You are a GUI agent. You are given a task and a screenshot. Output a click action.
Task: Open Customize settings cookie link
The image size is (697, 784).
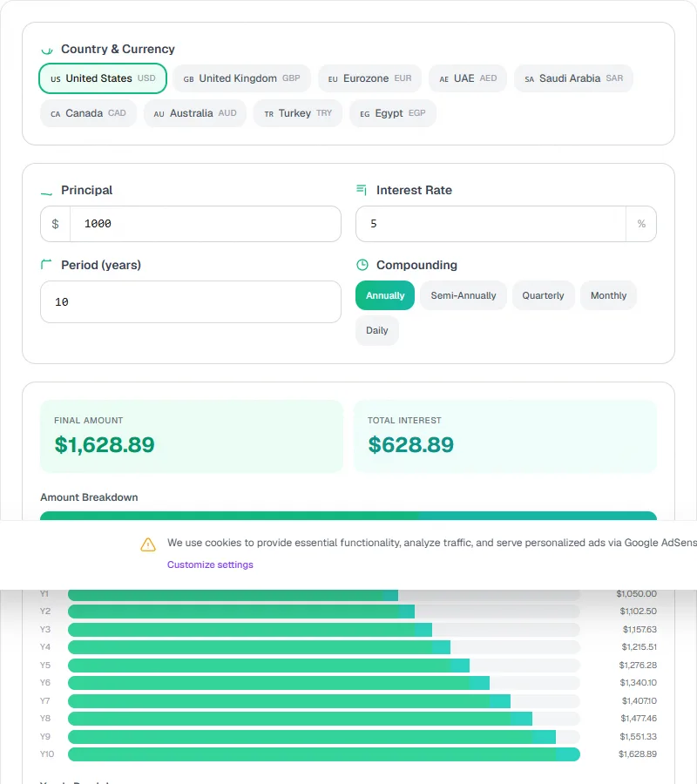210,564
